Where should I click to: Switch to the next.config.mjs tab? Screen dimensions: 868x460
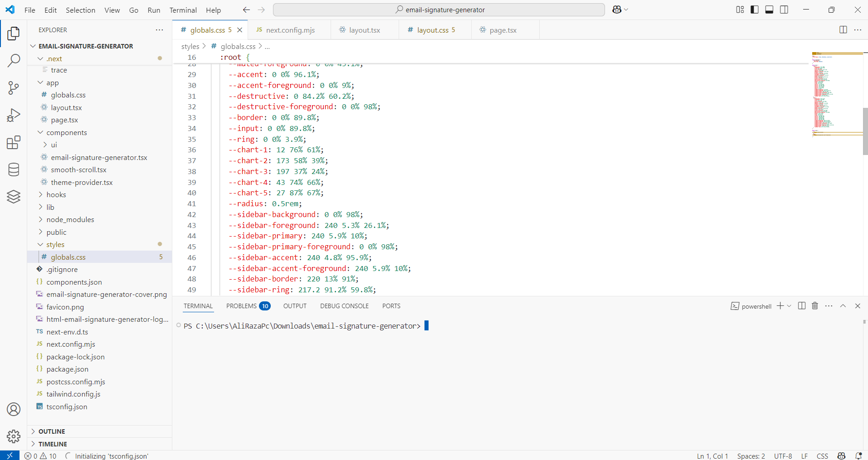coord(290,30)
